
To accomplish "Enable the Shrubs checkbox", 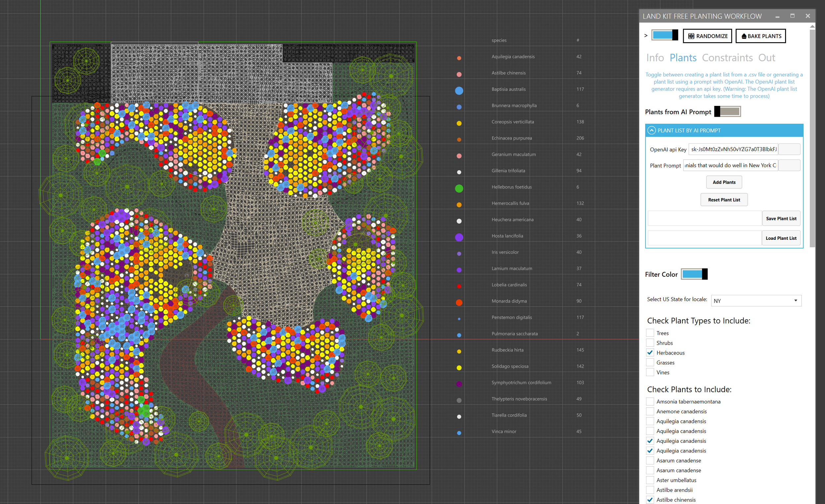I will coord(650,343).
